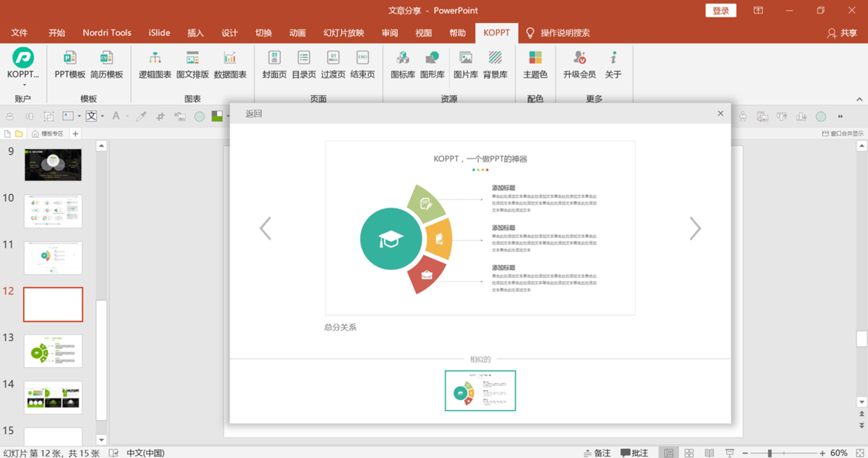
Task: Select slide 13 thumbnail
Action: tap(53, 351)
